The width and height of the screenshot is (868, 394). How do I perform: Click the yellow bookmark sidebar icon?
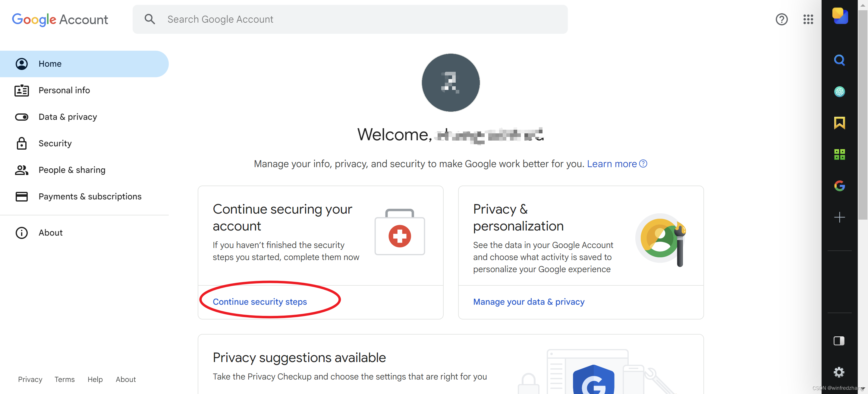click(x=839, y=123)
